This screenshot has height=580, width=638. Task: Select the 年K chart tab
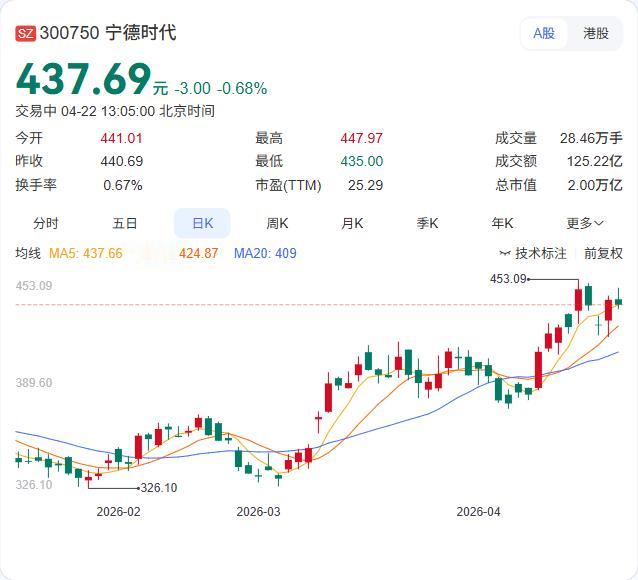(x=502, y=223)
